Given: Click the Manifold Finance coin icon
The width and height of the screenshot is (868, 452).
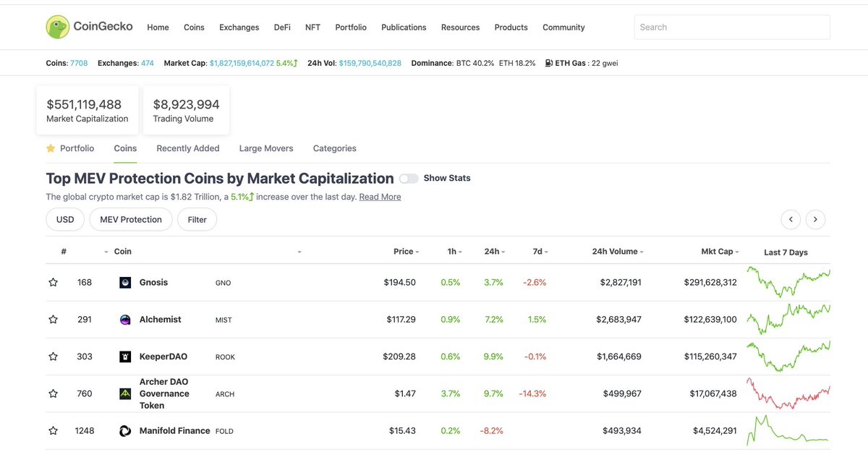Looking at the screenshot, I should point(125,431).
